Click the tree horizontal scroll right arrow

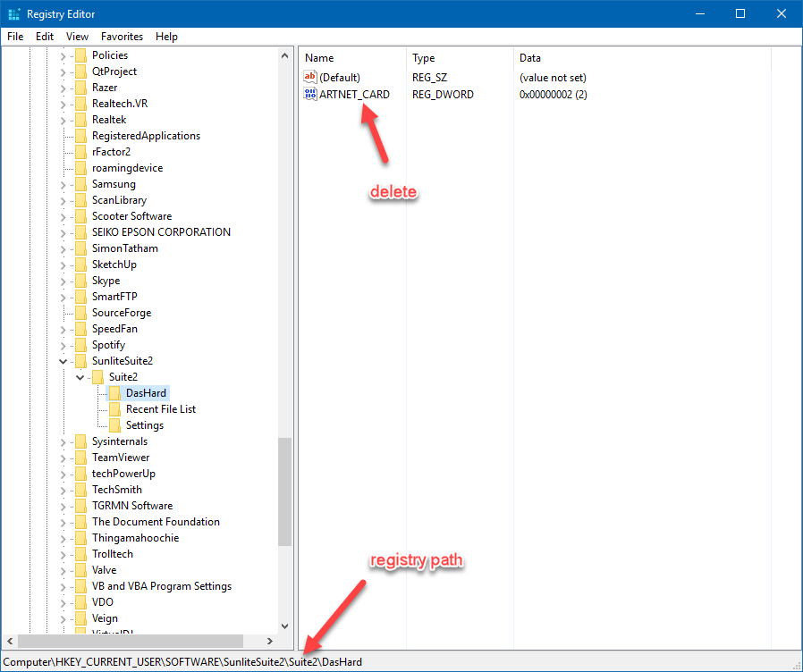coord(270,641)
